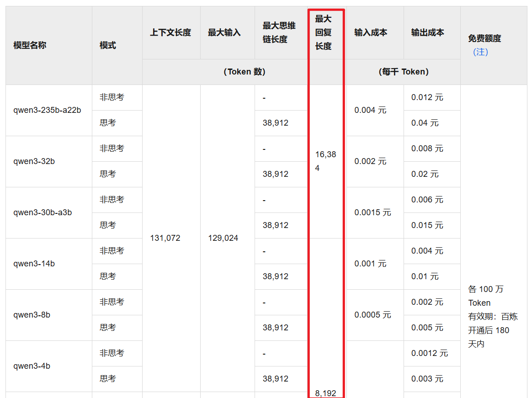This screenshot has width=532, height=398.
Task: Click 非思考 mode for qwen3-32b
Action: tap(112, 149)
